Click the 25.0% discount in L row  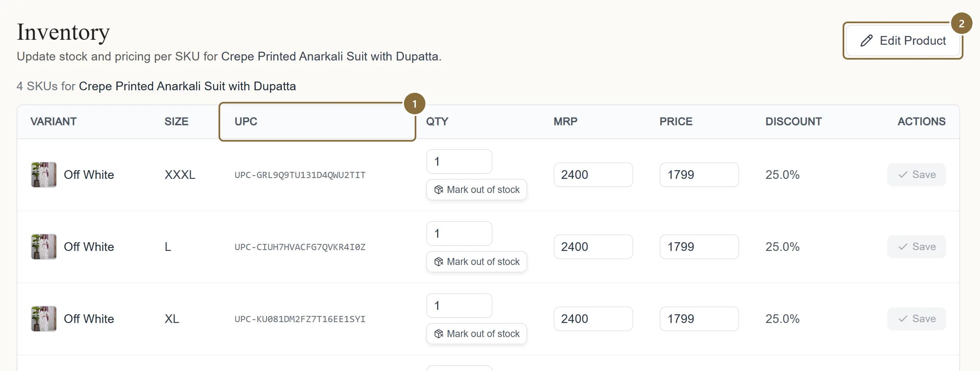pos(783,247)
